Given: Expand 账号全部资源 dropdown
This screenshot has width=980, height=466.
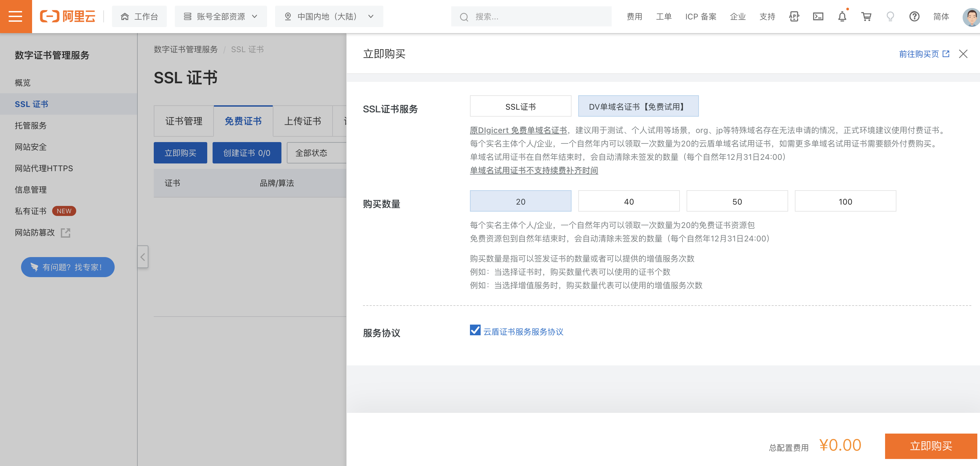Looking at the screenshot, I should tap(221, 16).
